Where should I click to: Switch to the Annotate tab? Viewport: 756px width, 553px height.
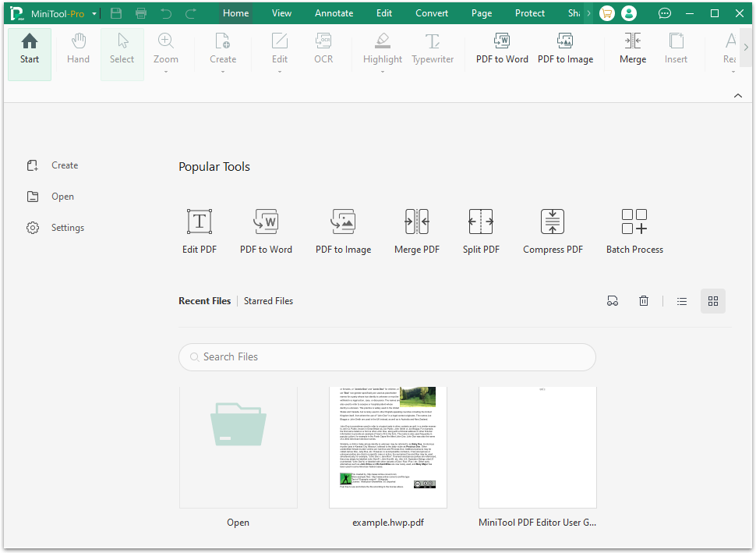334,13
